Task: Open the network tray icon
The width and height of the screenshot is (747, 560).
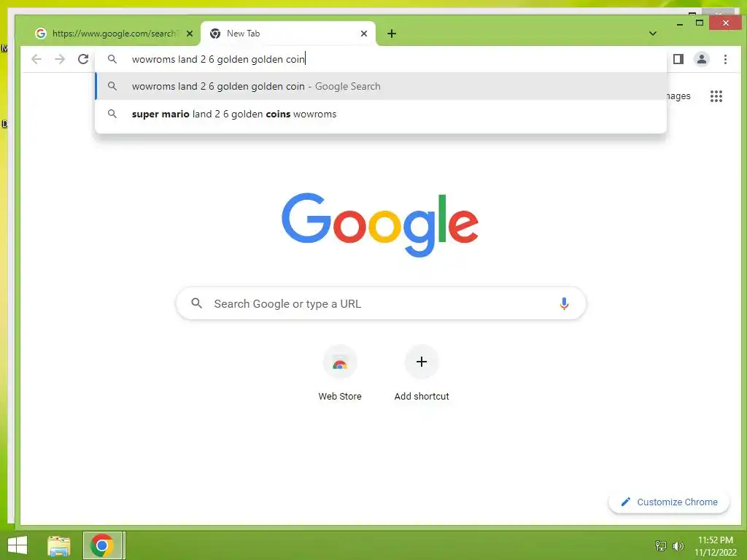Action: (x=661, y=546)
